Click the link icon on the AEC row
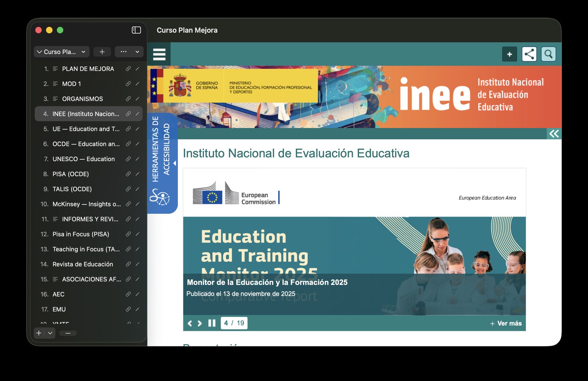 click(128, 294)
